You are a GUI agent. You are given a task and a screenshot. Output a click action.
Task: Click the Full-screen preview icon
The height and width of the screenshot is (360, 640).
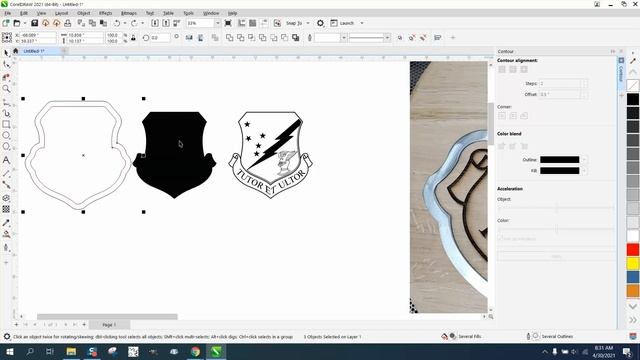pyautogui.click(x=228, y=23)
